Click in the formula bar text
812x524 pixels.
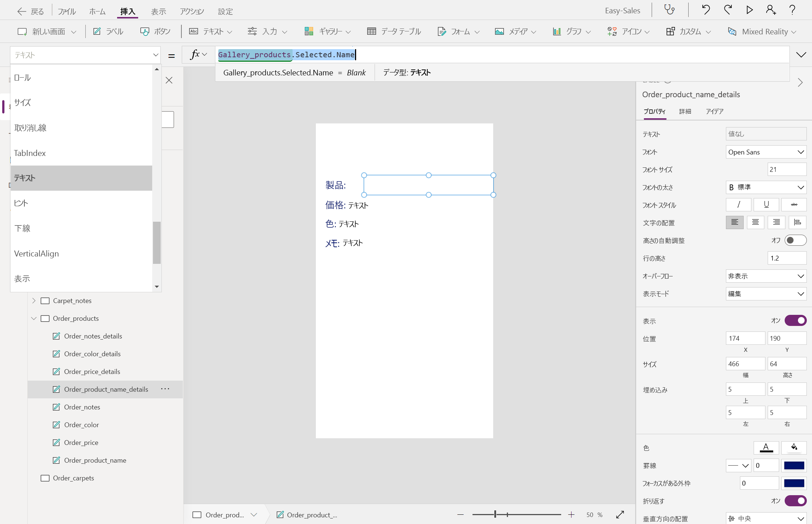[286, 55]
